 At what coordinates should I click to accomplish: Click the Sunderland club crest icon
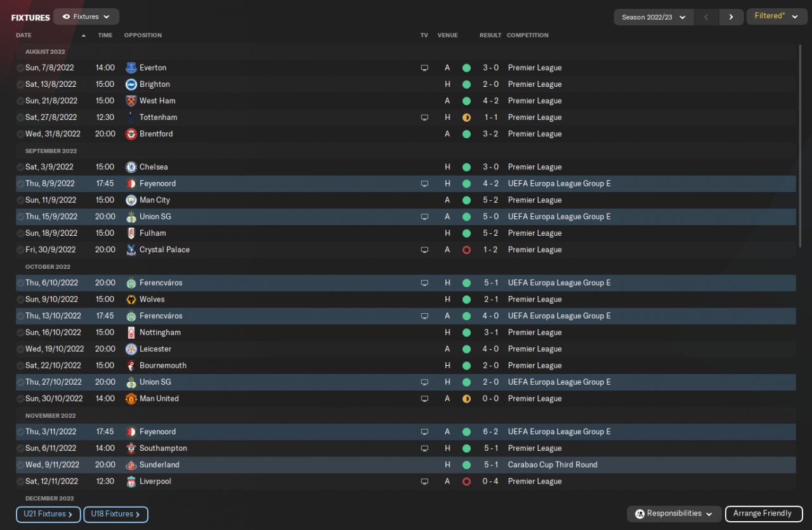tap(131, 465)
